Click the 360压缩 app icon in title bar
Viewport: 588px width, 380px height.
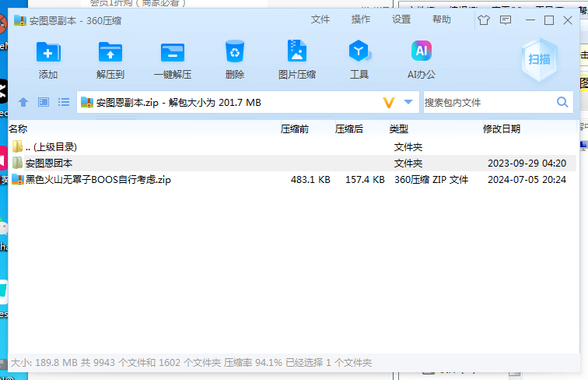[x=20, y=20]
